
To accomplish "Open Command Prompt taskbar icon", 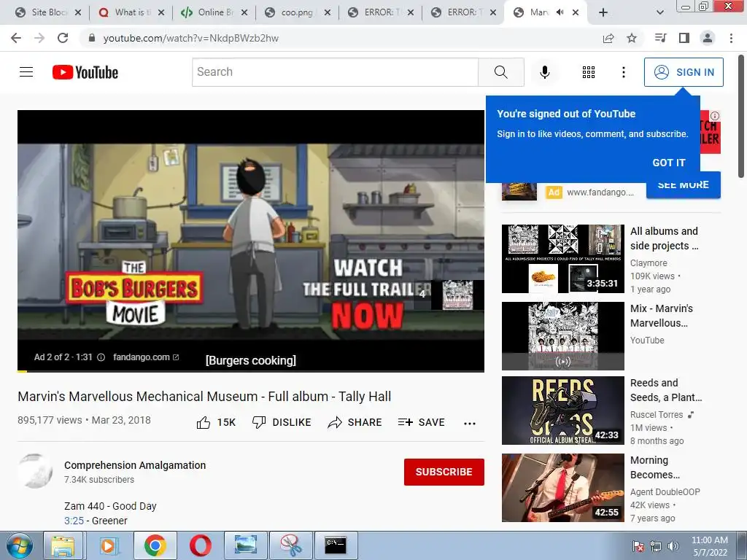I will click(336, 545).
